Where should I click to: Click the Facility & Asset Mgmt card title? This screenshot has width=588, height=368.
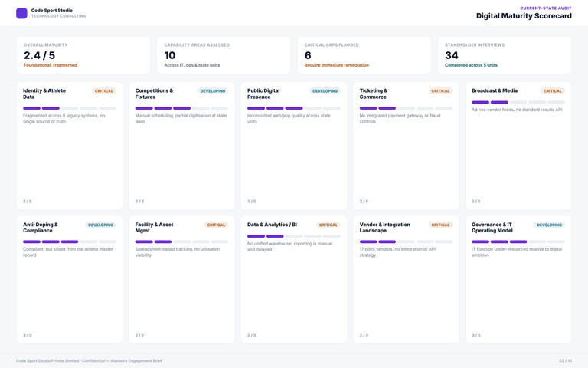pyautogui.click(x=154, y=227)
